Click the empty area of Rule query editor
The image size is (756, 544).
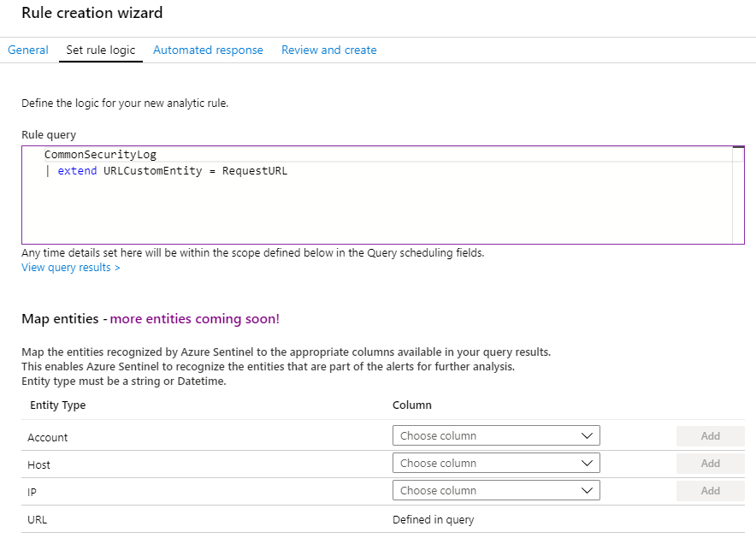coord(376,214)
